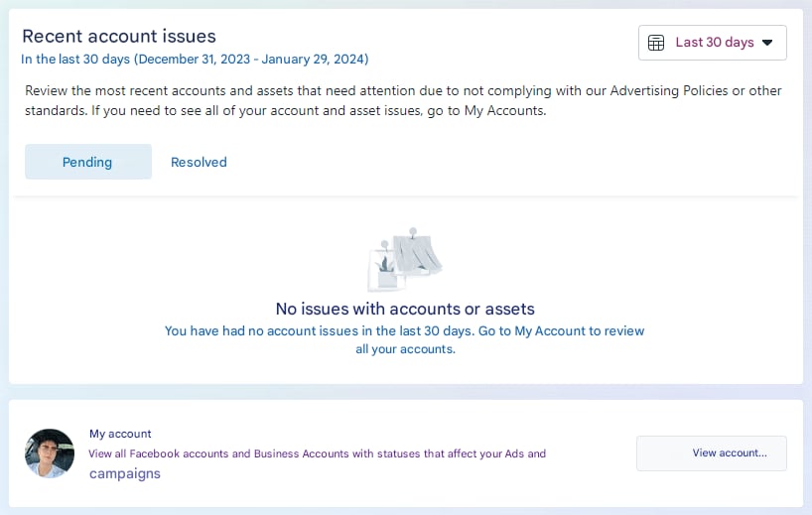Click 'View all Facebook accounts and Business Accounts' text
Image resolution: width=812 pixels, height=515 pixels.
(218, 453)
